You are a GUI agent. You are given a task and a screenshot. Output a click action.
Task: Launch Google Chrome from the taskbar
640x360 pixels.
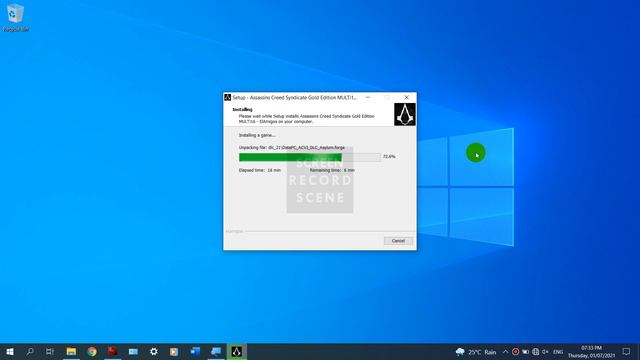[x=92, y=351]
